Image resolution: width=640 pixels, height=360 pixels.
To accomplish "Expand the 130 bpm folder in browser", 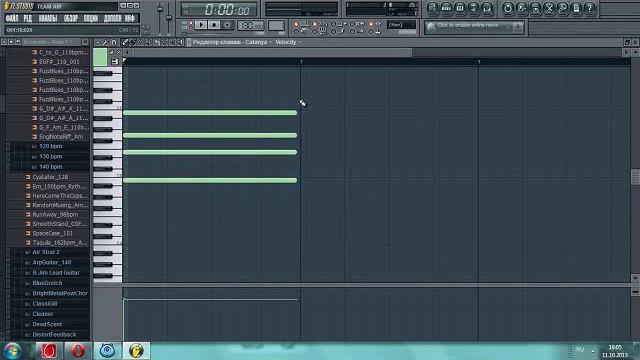I will [x=51, y=156].
